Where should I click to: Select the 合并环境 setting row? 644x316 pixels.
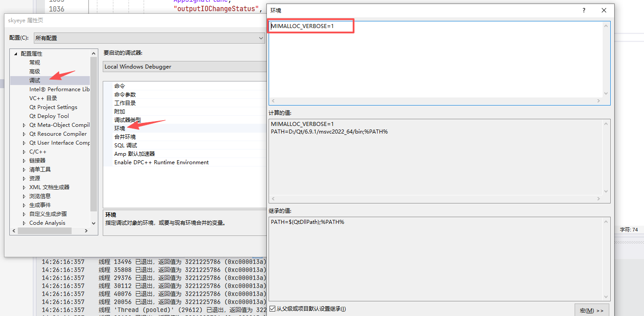(x=124, y=137)
